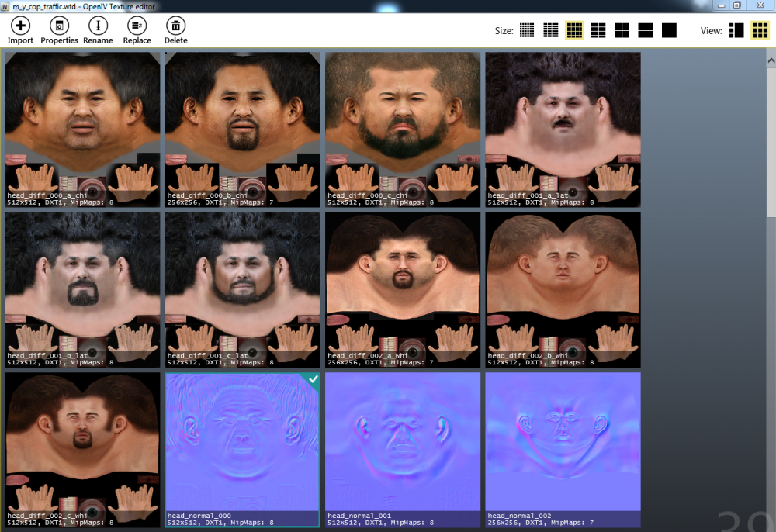Toggle the grid View mode on
The height and width of the screenshot is (532, 776).
(x=758, y=30)
